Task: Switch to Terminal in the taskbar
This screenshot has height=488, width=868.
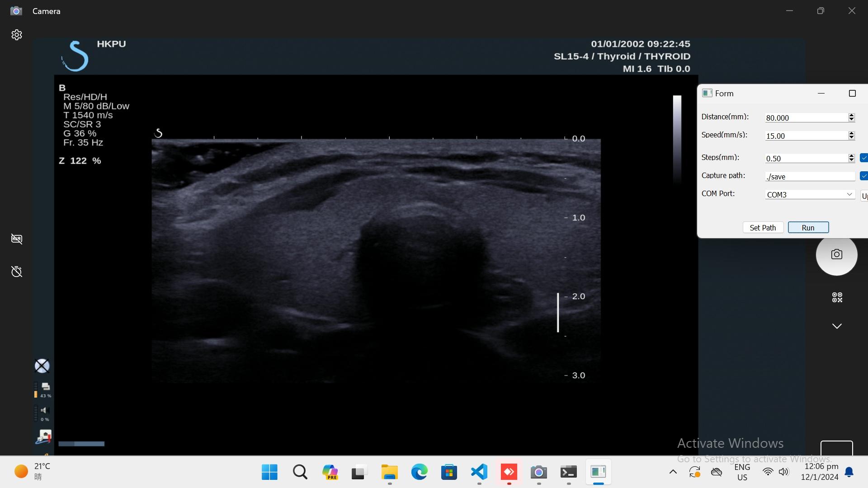Action: point(569,472)
